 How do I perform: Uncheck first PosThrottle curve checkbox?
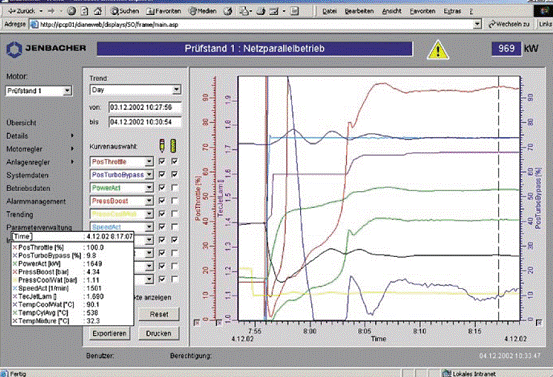[x=162, y=161]
